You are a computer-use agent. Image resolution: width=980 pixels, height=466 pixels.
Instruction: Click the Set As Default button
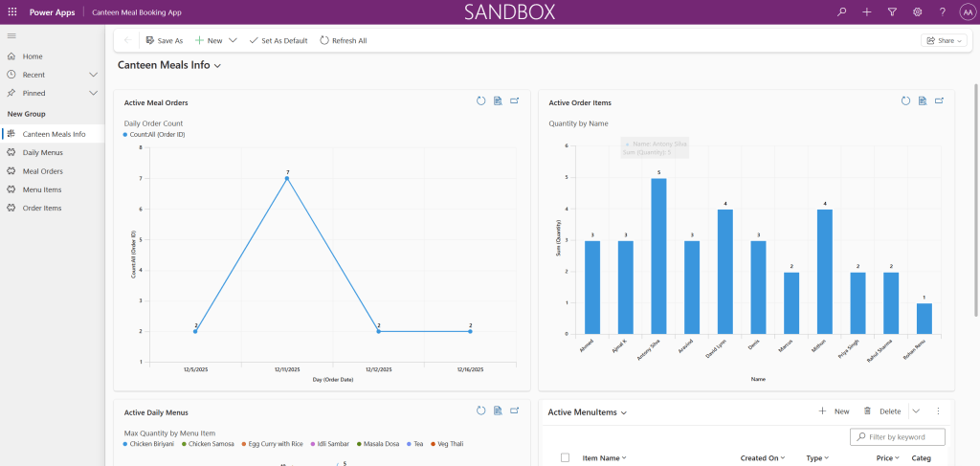(278, 41)
